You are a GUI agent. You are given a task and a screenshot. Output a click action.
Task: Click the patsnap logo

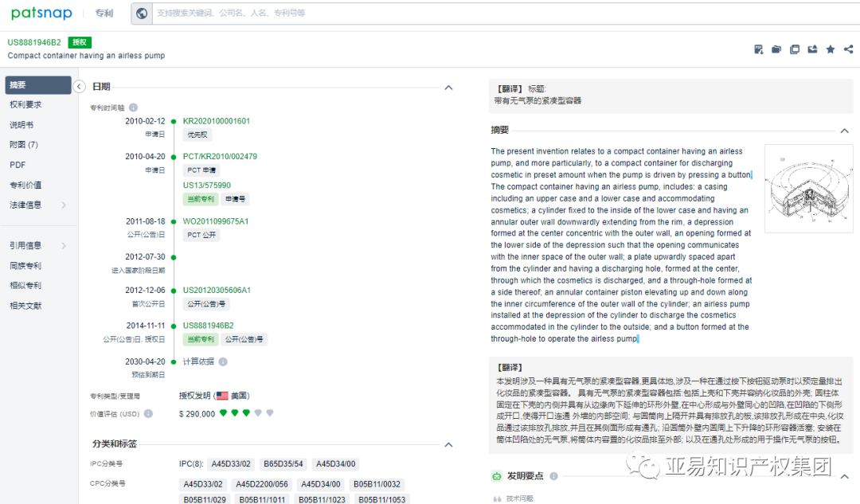[41, 13]
